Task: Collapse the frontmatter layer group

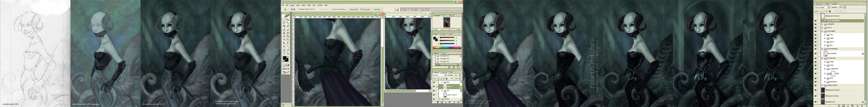Action: pos(822,31)
